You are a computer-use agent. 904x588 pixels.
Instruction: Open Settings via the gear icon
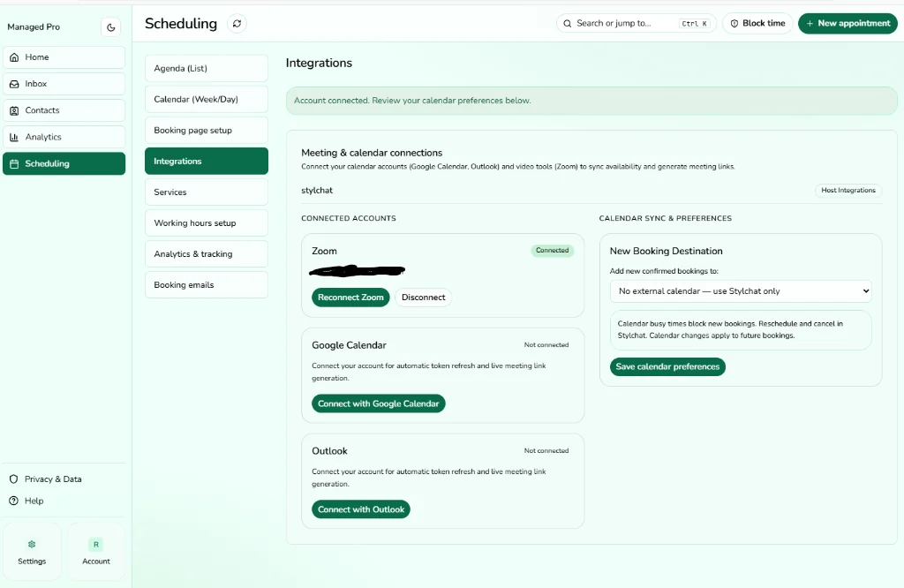point(32,544)
